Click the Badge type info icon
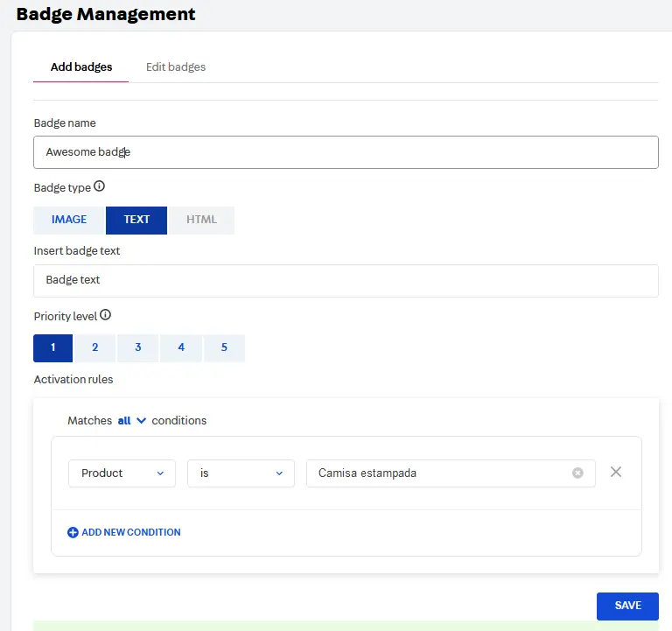The image size is (672, 631). pyautogui.click(x=99, y=186)
